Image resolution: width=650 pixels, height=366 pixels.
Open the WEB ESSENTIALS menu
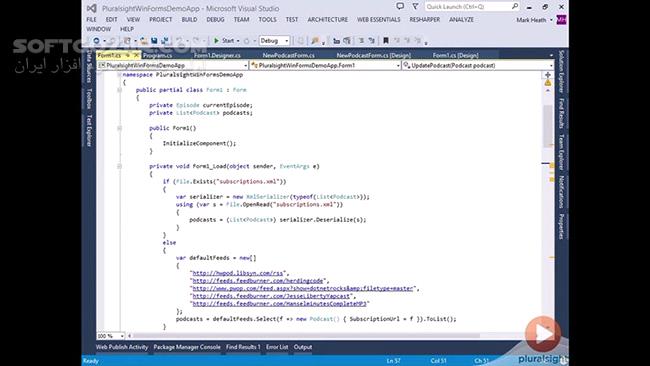coord(378,19)
